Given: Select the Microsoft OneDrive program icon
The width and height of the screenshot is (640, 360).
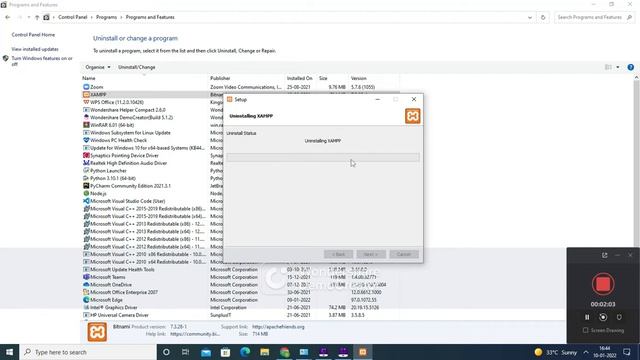Looking at the screenshot, I should [x=86, y=284].
